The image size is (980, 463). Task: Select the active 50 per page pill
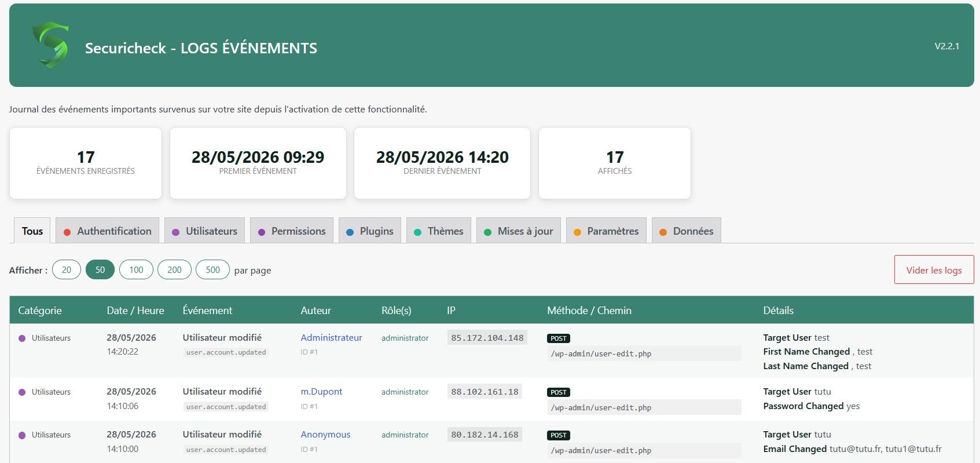100,269
